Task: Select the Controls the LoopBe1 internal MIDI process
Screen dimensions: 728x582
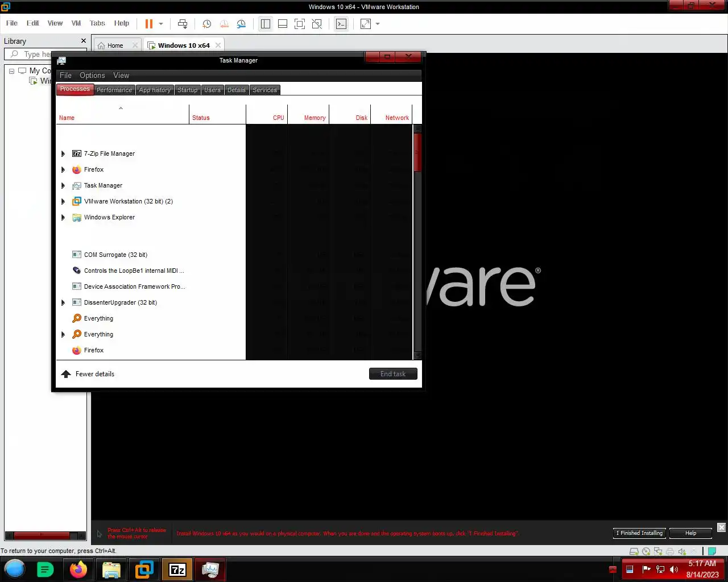Action: pos(234,271)
